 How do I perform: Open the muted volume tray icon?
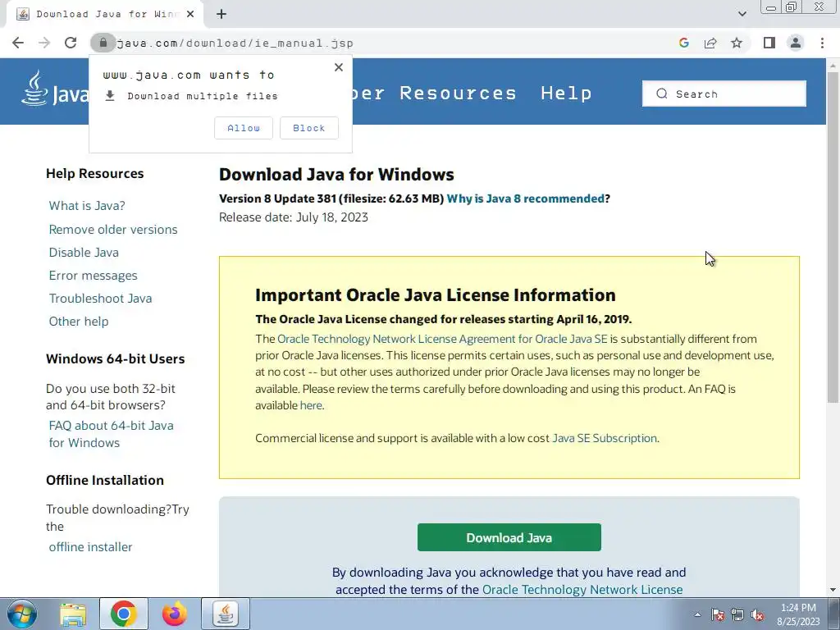click(x=757, y=615)
